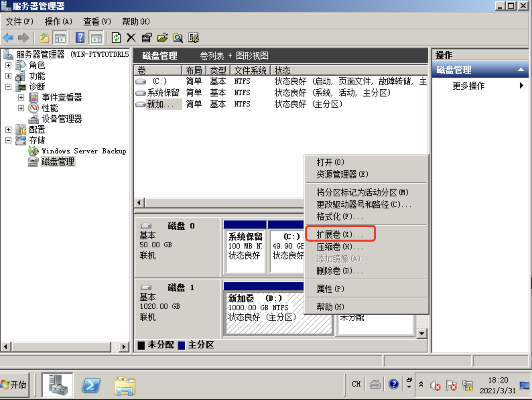Click the 卷 column header
532x400 pixels.
pos(158,70)
